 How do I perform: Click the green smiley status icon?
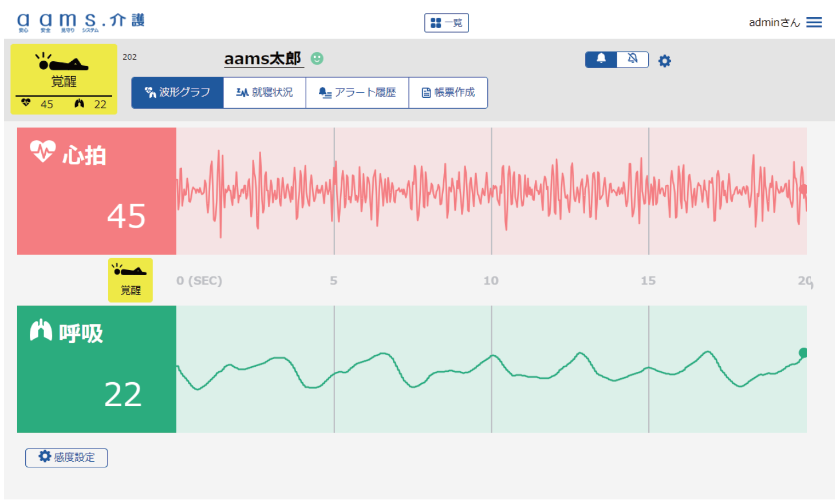pyautogui.click(x=317, y=58)
